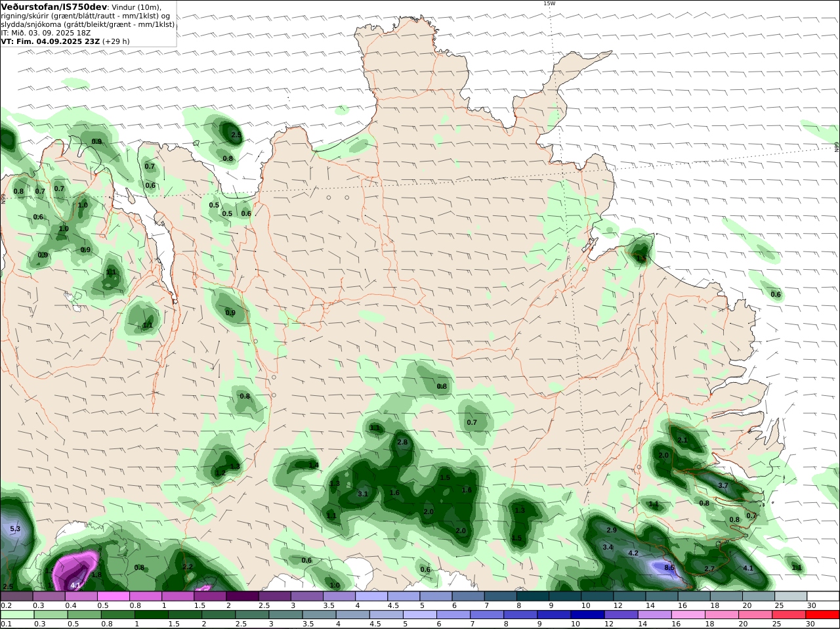840x629 pixels.
Task: Pick the rain legend swatch between 1 and 1.5
Action: (x=152, y=615)
